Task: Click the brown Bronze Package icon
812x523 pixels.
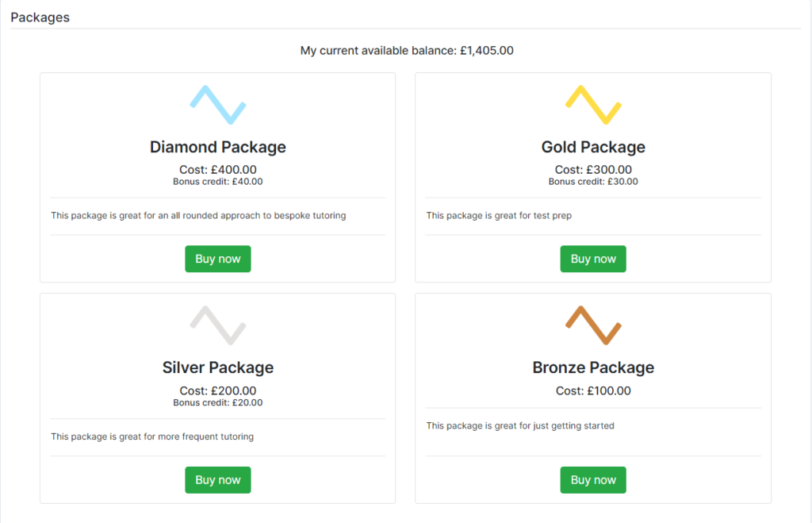Action: pyautogui.click(x=593, y=325)
